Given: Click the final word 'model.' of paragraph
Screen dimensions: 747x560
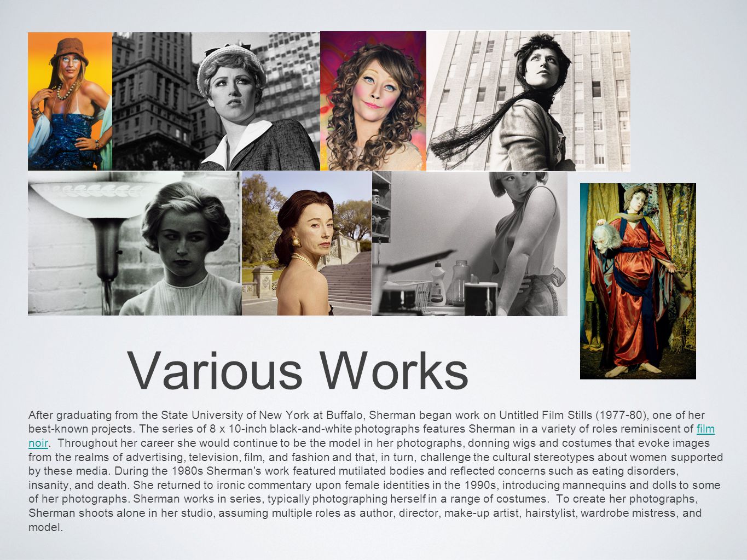Looking at the screenshot, I should click(x=45, y=528).
